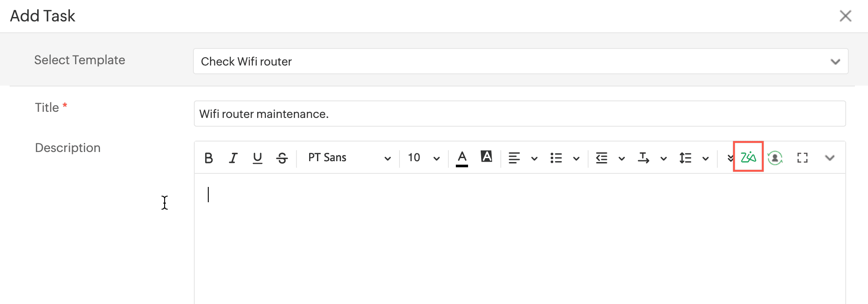
Task: Expand description editor to fullscreen
Action: (802, 158)
